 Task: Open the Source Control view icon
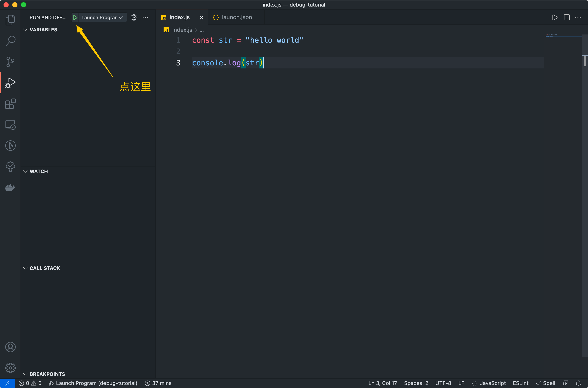pos(10,62)
